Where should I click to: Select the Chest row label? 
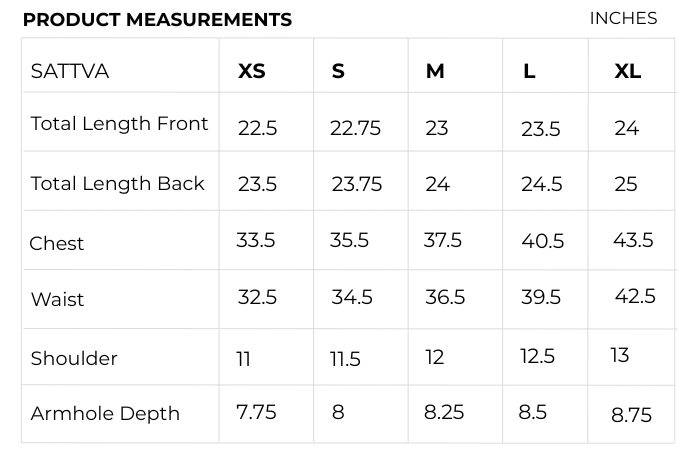57,243
